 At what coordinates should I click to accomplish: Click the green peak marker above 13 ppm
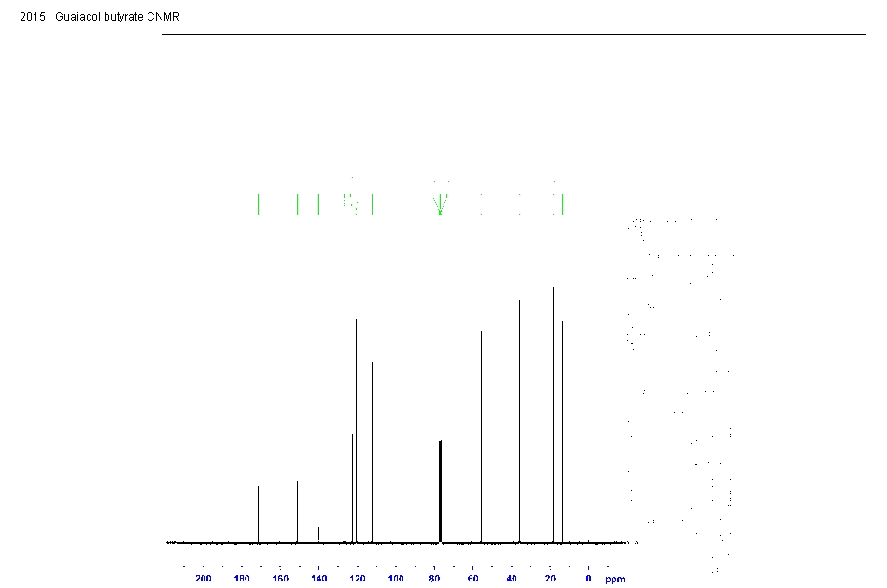coord(563,204)
